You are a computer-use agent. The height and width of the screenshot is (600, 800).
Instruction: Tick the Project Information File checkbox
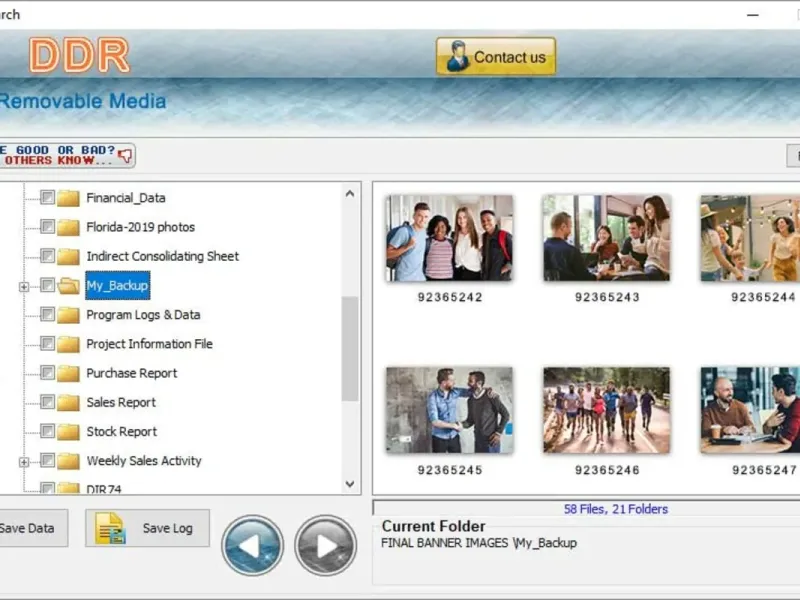[47, 343]
